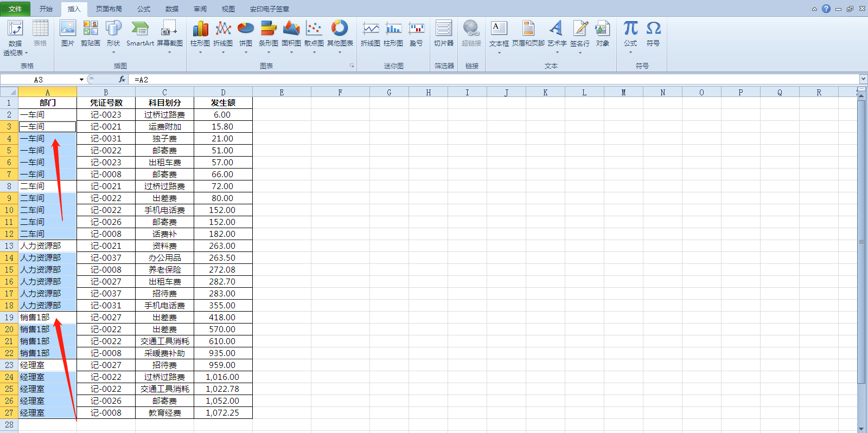Viewport: 868px width, 433px height.
Task: Click the Shapes (形状) icon
Action: (x=113, y=28)
